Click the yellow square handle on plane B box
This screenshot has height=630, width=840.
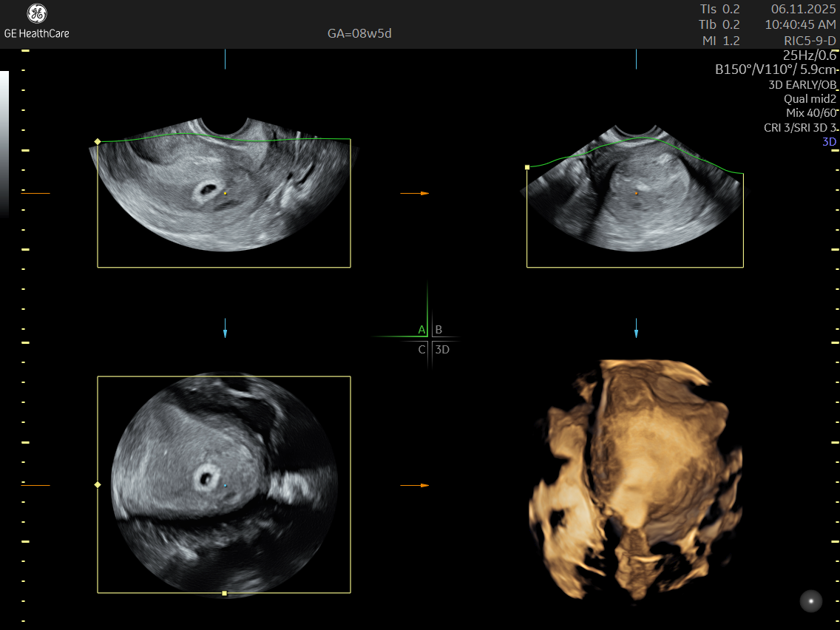click(527, 168)
